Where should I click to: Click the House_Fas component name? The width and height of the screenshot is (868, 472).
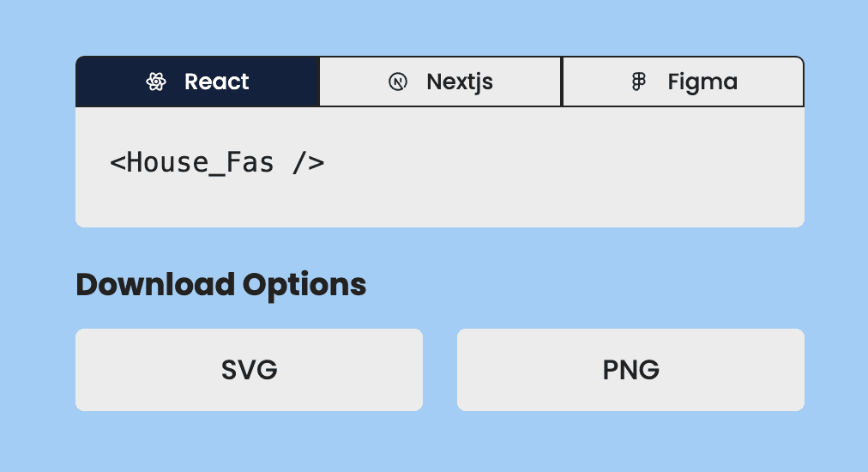200,162
